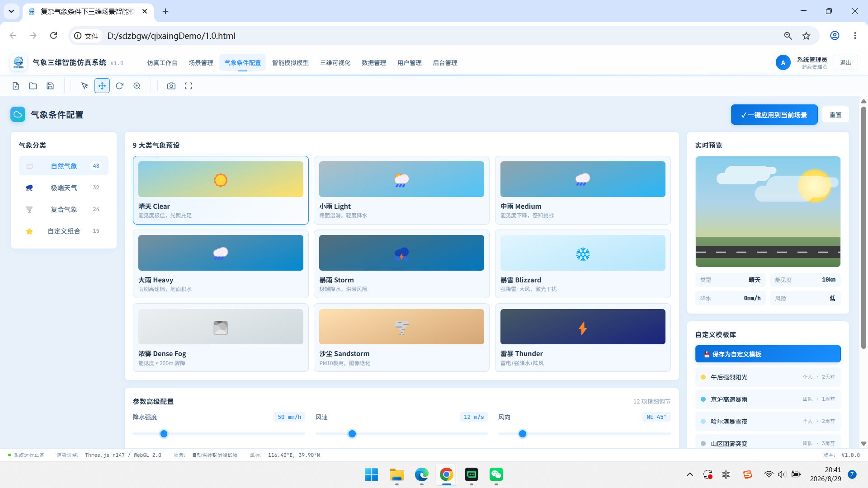Click 保存为自定义模板 button
The width and height of the screenshot is (868, 488).
(768, 354)
